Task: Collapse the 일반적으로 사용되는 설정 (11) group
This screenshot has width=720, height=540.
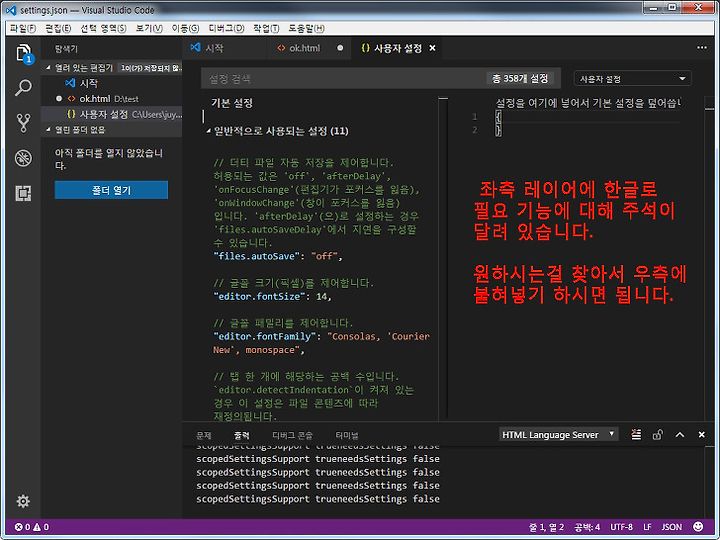Action: coord(277,131)
